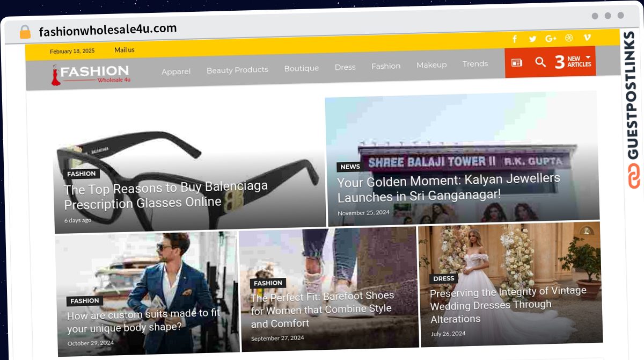Click FASHION tag on Balenciaga glasses article
Image resolution: width=644 pixels, height=360 pixels.
(82, 174)
